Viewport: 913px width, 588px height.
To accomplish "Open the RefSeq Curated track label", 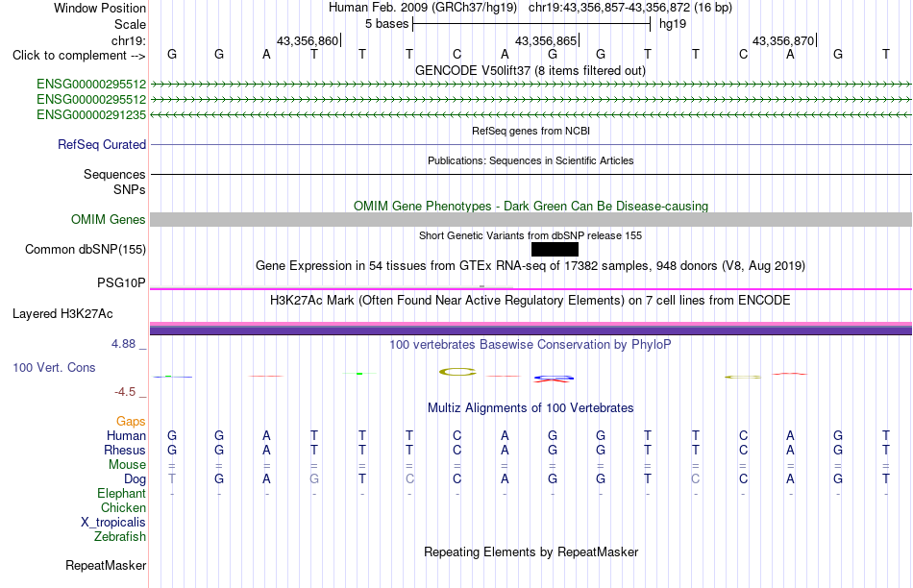I will [x=102, y=144].
